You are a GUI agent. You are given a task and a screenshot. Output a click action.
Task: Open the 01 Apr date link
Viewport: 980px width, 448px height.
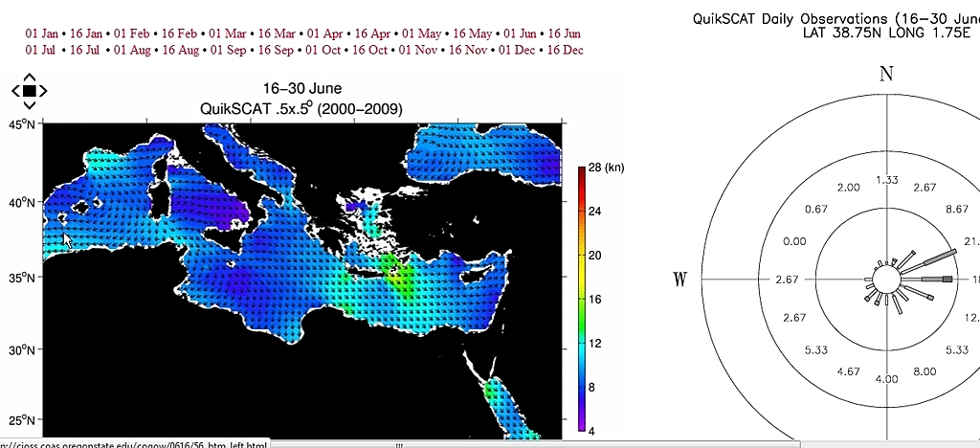(x=325, y=34)
